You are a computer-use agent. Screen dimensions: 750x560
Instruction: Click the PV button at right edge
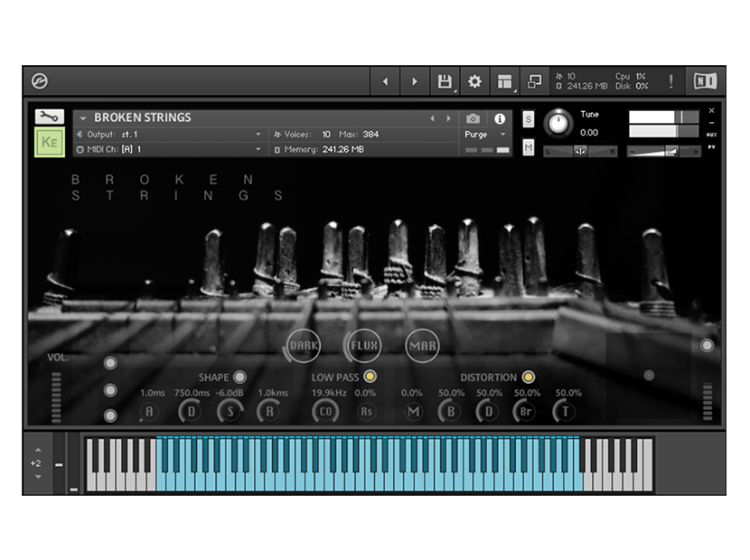pos(712,147)
